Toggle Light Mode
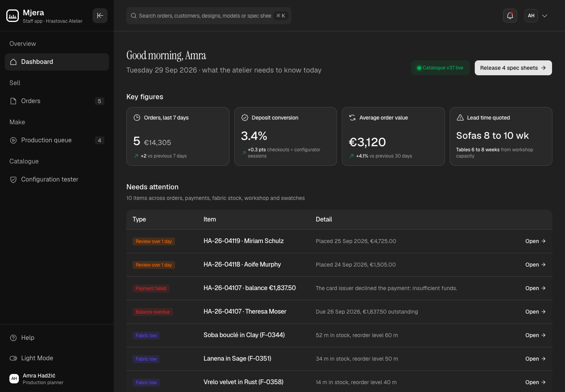Image resolution: width=565 pixels, height=392 pixels. pyautogui.click(x=57, y=358)
